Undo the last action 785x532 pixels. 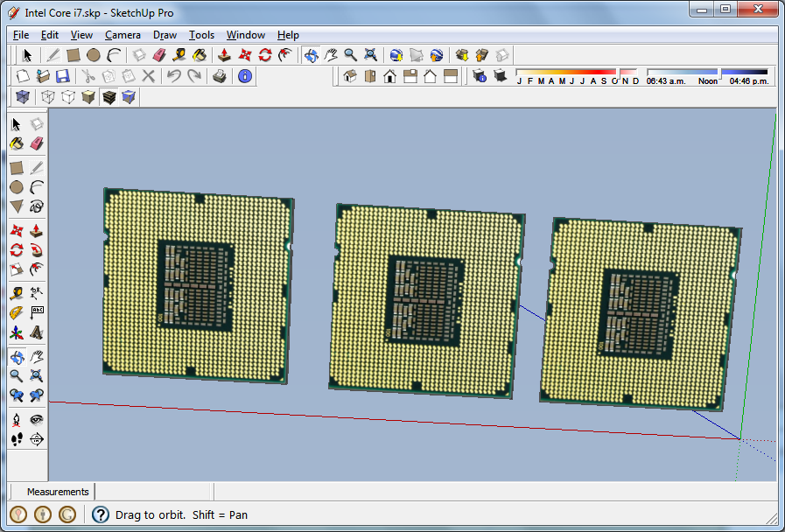(174, 76)
